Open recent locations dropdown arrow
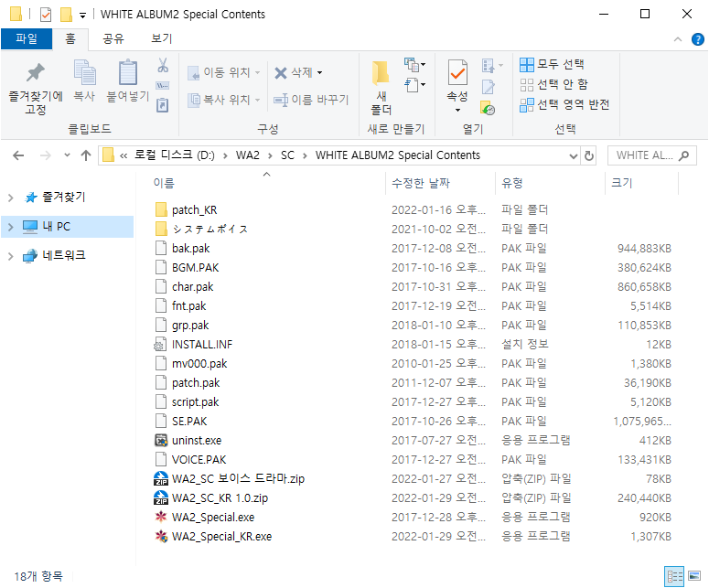The width and height of the screenshot is (709, 588). (x=67, y=155)
